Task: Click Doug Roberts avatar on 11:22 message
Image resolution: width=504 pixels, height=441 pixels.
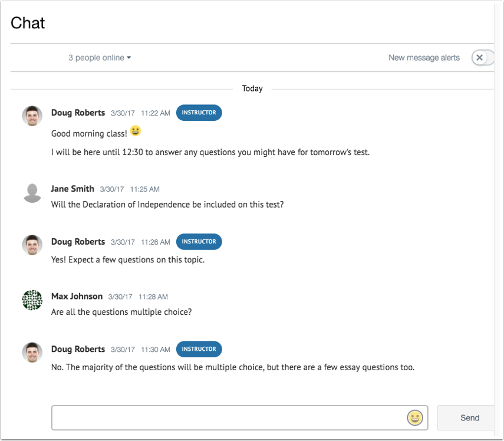Action: click(x=32, y=116)
